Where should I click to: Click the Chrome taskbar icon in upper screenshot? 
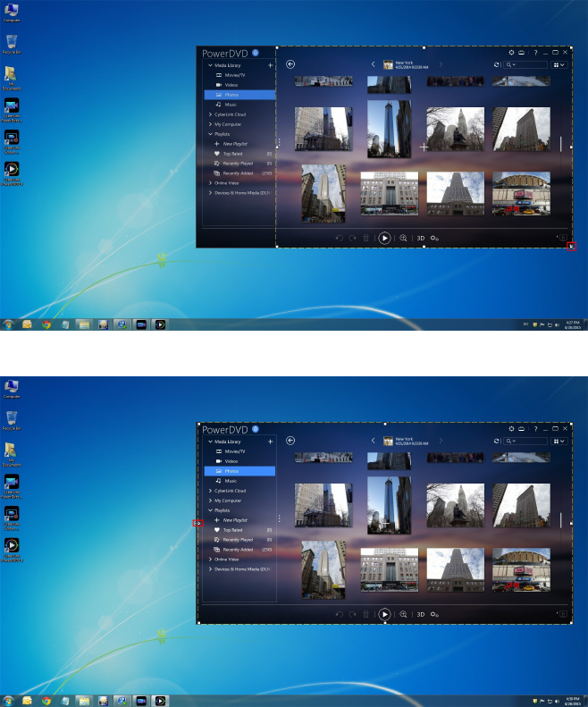46,324
